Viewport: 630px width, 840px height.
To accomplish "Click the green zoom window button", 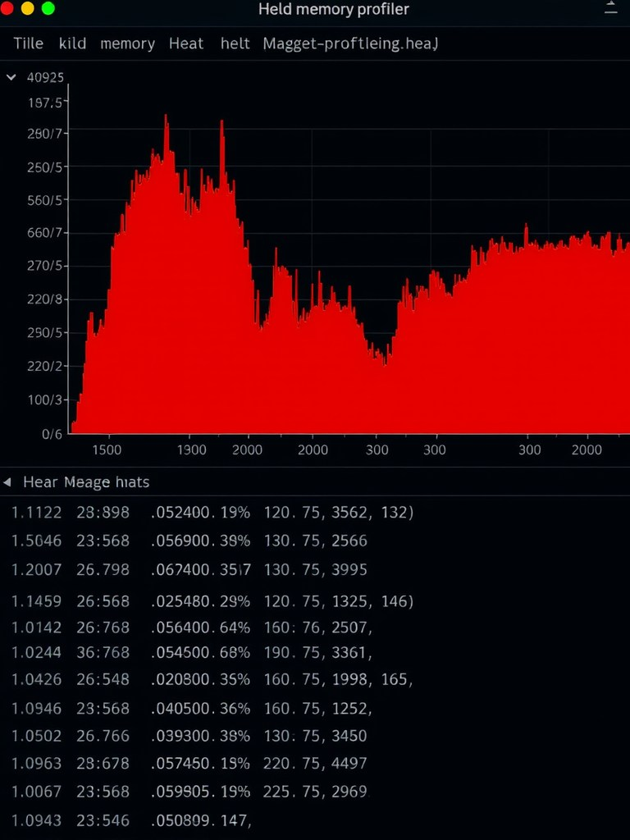I will [x=48, y=8].
